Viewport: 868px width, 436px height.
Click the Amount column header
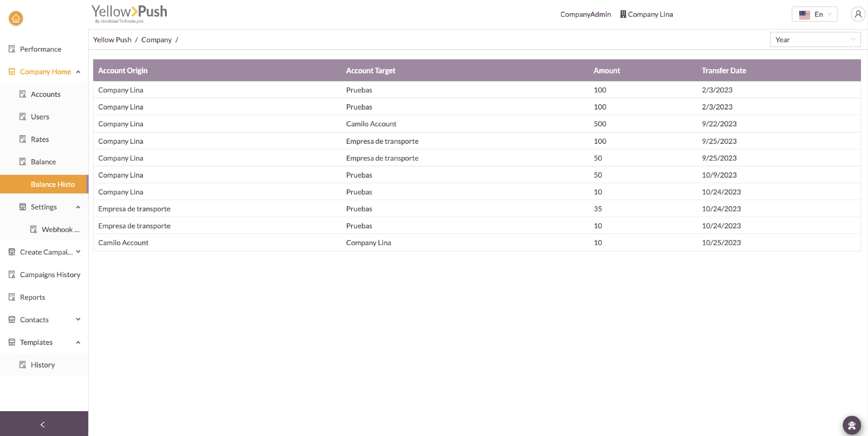pyautogui.click(x=607, y=70)
